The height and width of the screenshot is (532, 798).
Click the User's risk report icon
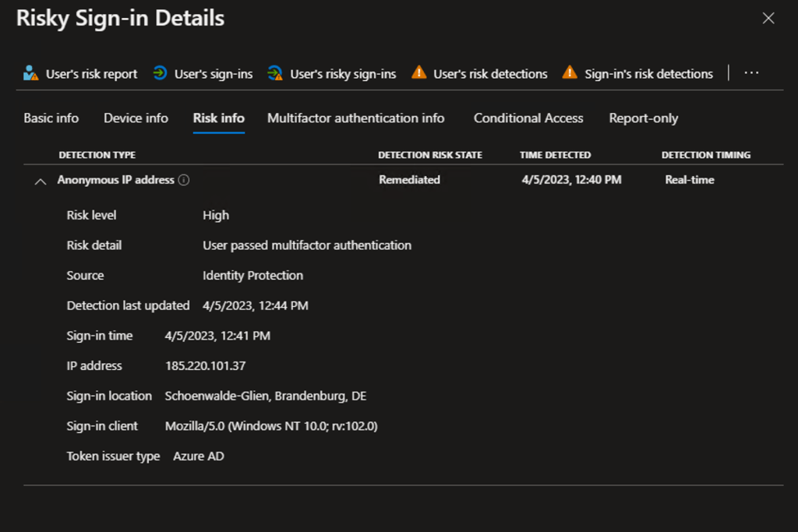pyautogui.click(x=30, y=73)
